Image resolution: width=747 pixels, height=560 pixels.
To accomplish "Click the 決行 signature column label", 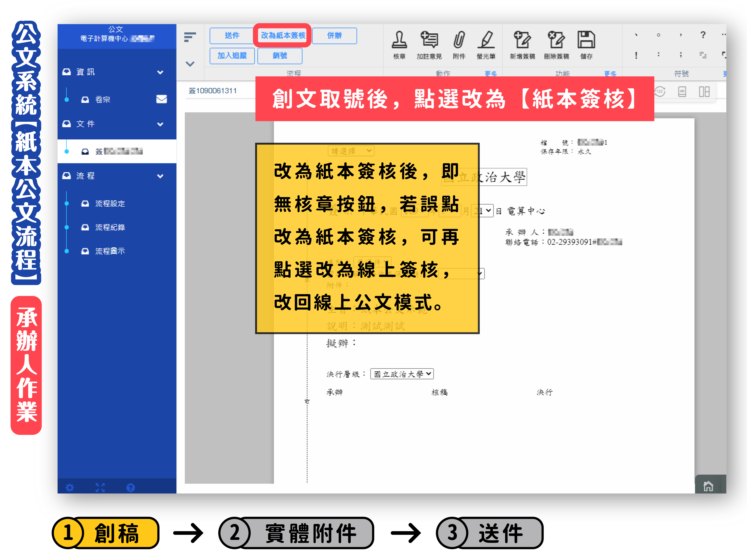I will click(544, 392).
